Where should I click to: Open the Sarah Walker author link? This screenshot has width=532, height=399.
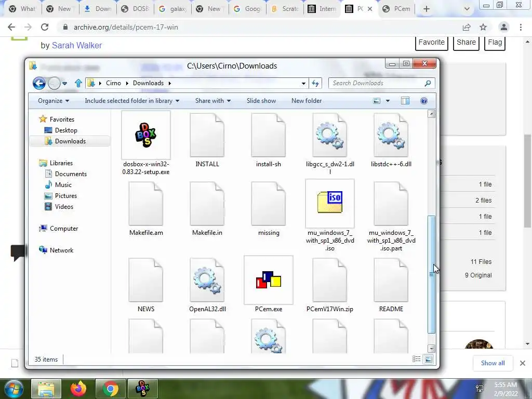[77, 46]
